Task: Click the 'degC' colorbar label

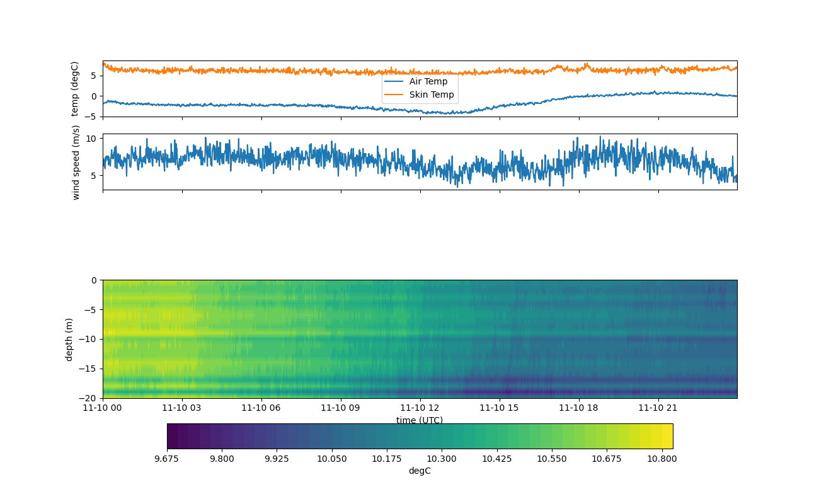Action: tap(420, 471)
